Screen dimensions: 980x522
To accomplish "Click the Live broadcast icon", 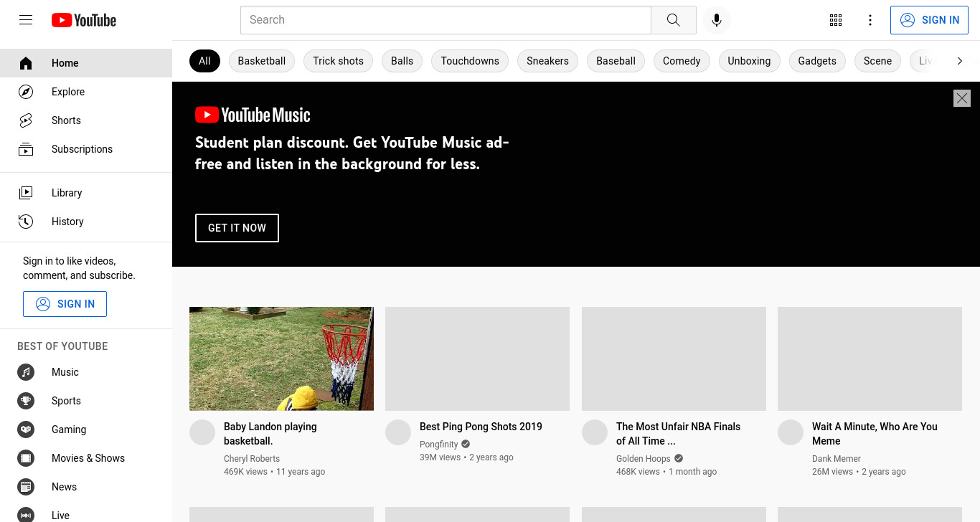I will (26, 515).
